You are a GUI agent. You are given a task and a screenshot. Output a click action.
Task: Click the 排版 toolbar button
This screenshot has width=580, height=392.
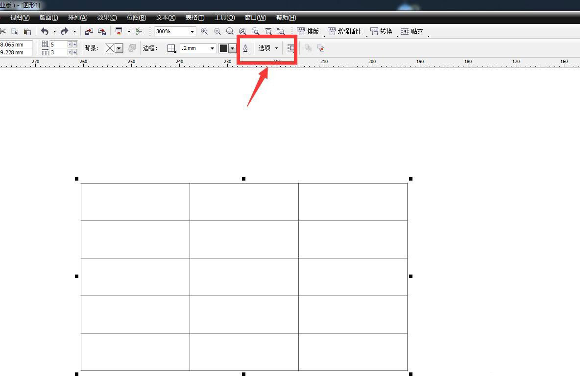click(308, 31)
